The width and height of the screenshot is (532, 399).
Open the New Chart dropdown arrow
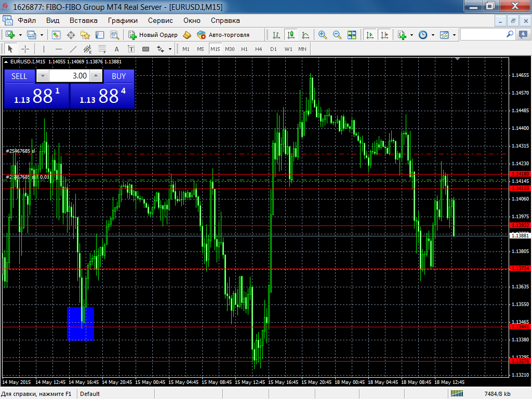coord(20,35)
